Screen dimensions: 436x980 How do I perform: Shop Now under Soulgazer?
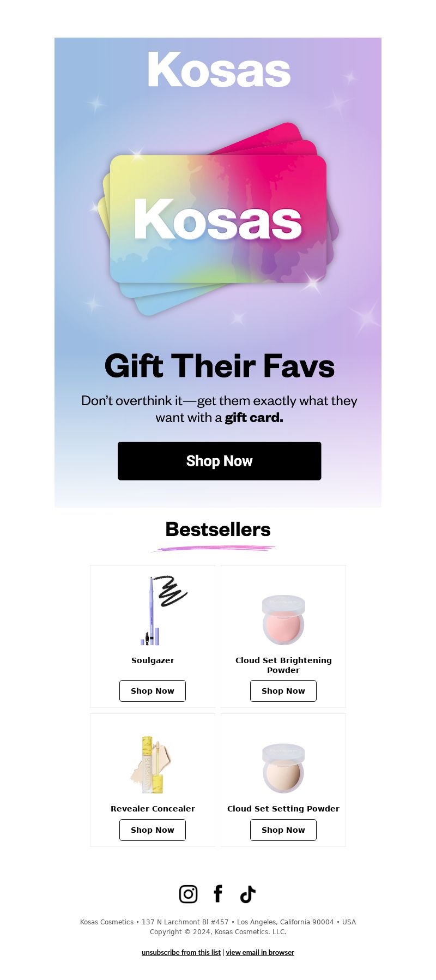click(x=153, y=691)
